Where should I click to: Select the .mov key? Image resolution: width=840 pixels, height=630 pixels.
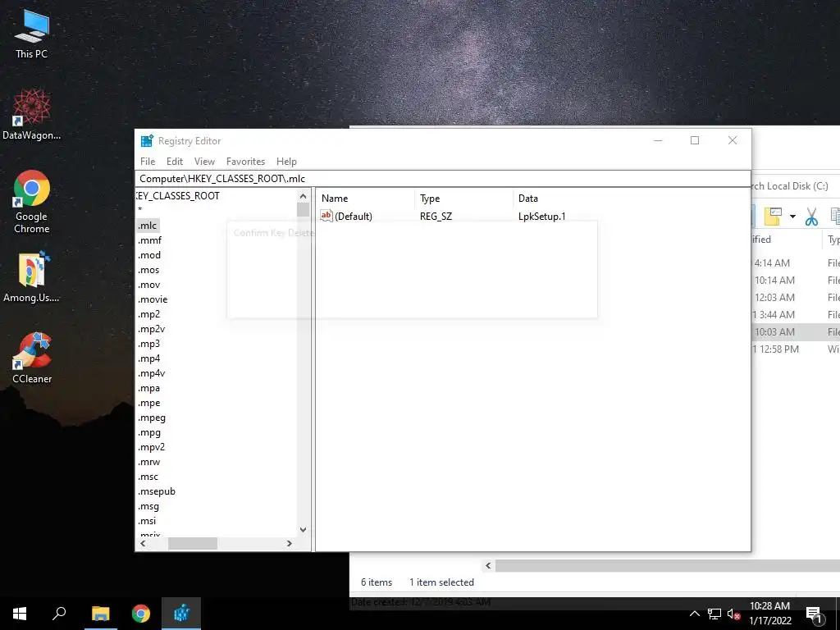149,285
